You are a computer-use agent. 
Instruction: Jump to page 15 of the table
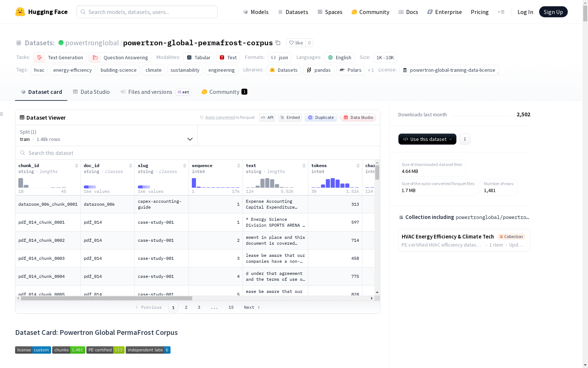click(231, 307)
